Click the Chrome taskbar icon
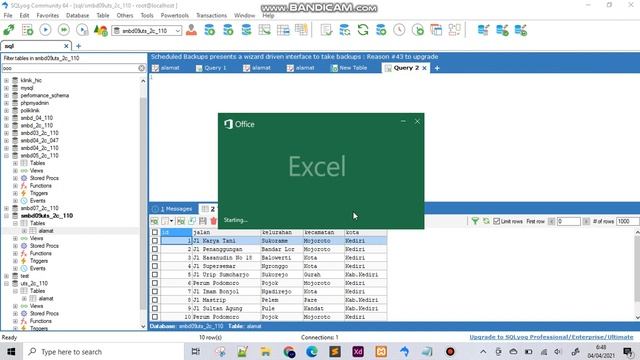Viewport: 640px width, 360px height. [289, 351]
